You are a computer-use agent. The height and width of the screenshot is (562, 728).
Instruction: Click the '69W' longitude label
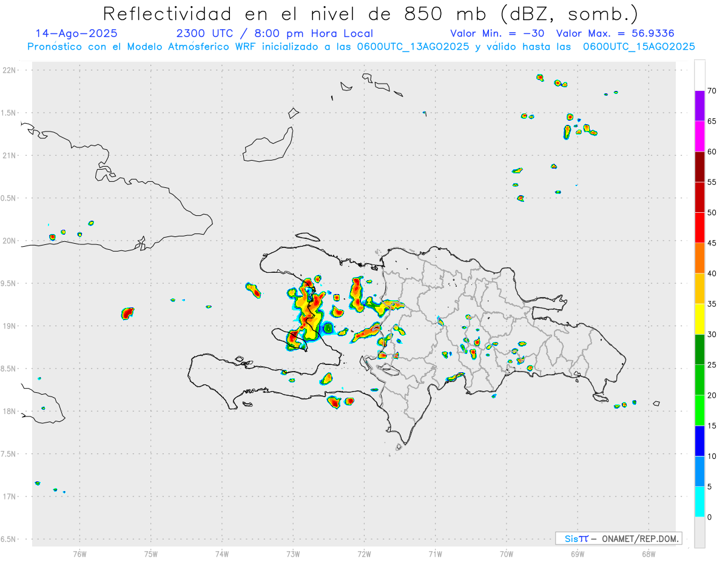point(578,554)
